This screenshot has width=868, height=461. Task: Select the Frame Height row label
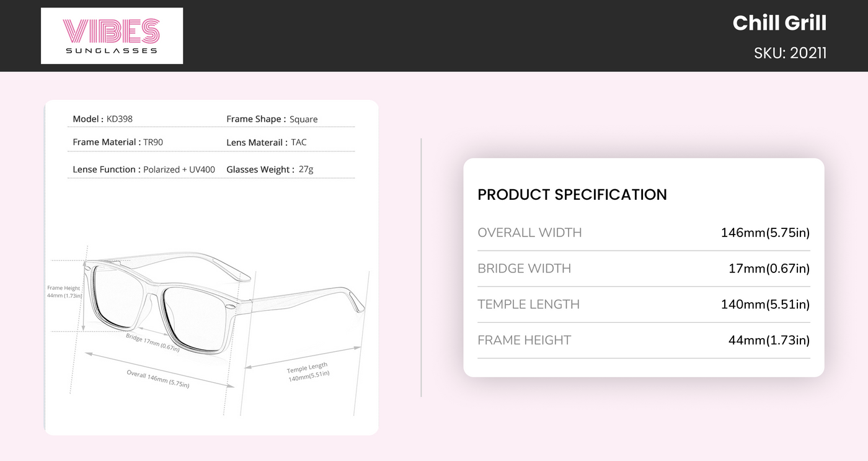[x=524, y=340]
